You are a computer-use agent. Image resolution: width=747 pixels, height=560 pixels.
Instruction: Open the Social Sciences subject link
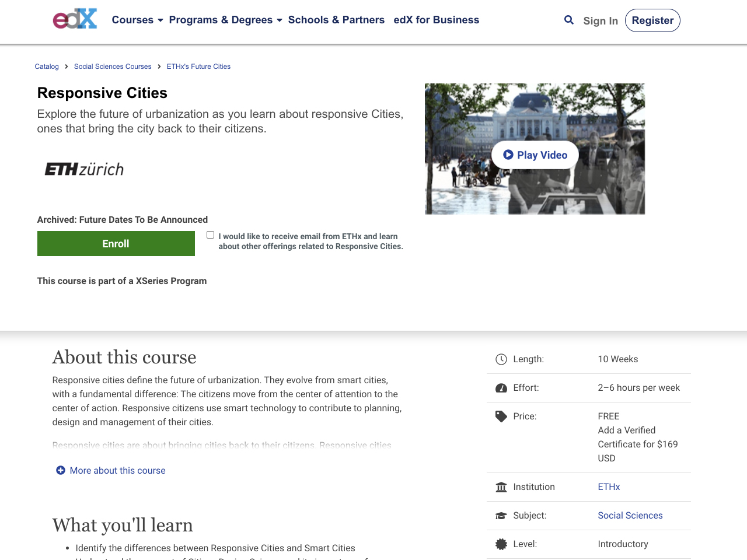[630, 516]
